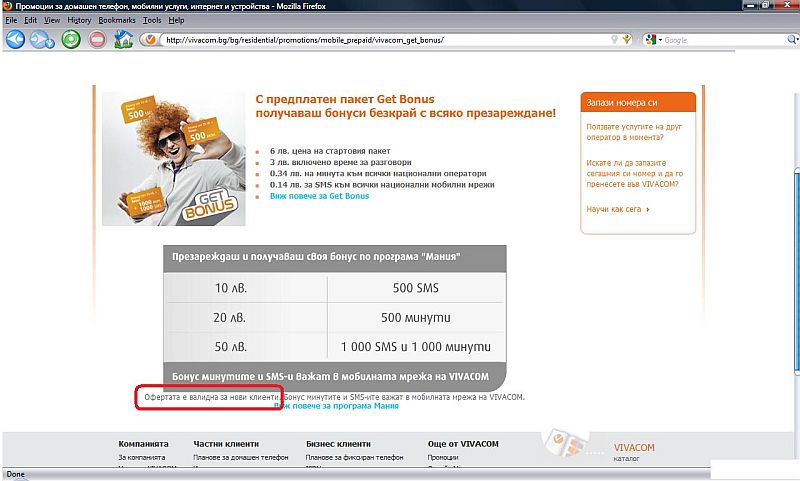Open the 'Промоции' footer link
This screenshot has width=800, height=481.
tap(444, 457)
